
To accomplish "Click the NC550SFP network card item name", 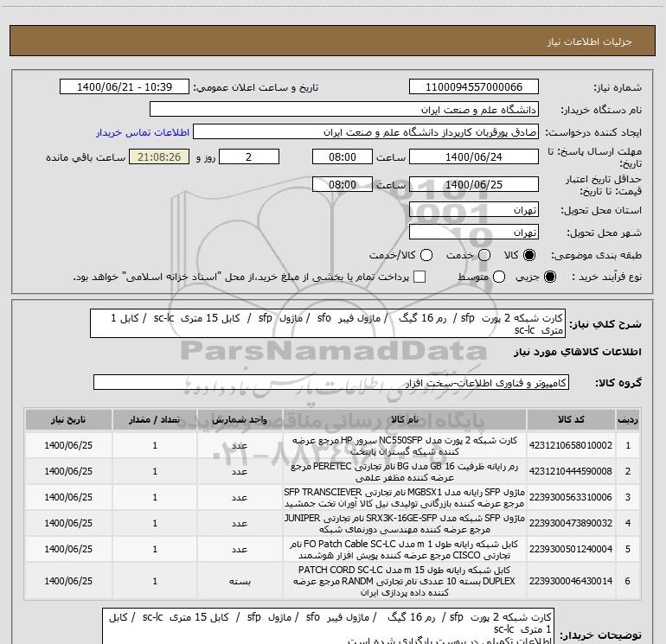I will (x=405, y=446).
